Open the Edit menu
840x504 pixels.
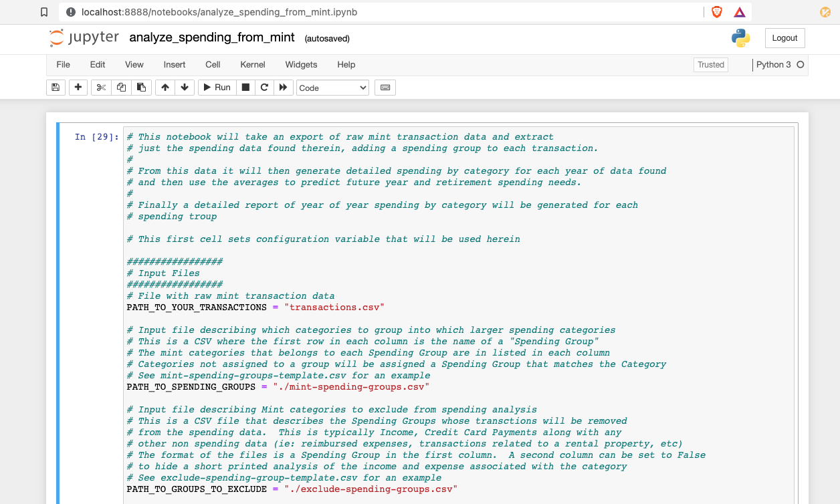coord(98,65)
